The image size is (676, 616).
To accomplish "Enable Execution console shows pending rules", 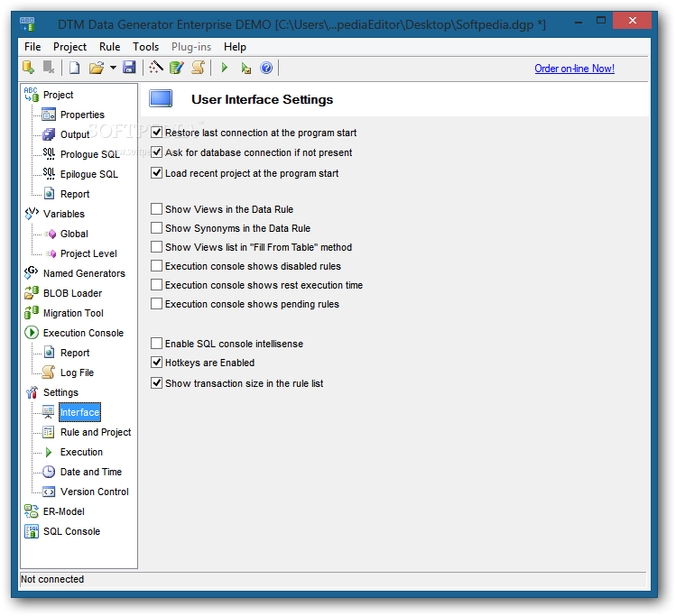I will point(156,304).
